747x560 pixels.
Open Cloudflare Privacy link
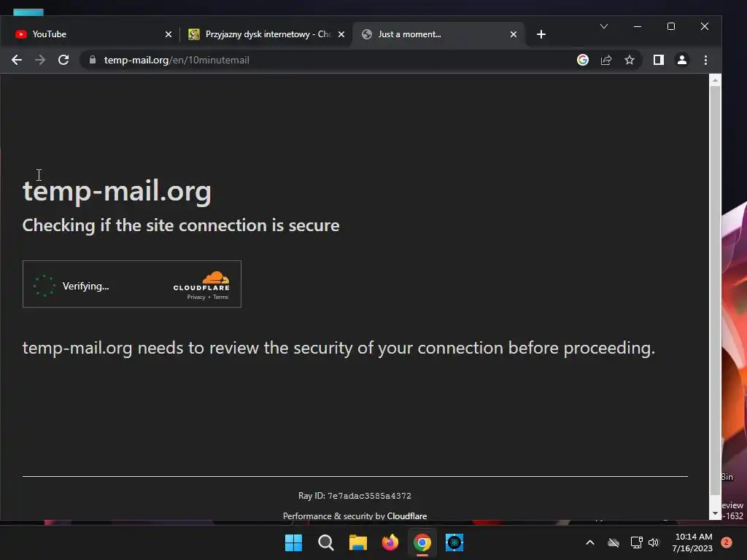pos(196,297)
